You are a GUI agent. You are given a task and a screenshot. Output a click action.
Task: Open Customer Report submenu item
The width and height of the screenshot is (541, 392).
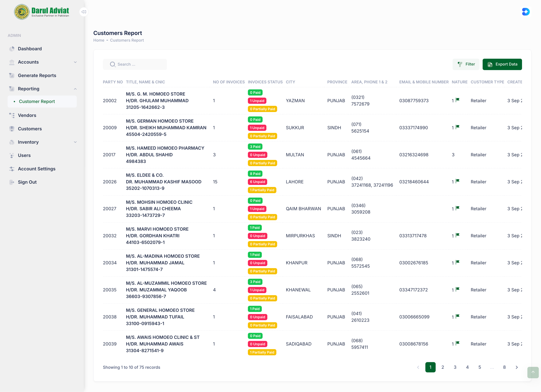(x=42, y=101)
